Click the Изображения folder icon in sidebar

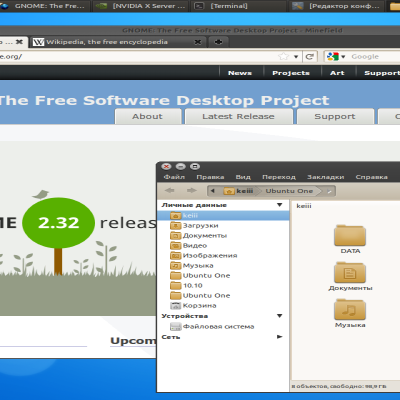pyautogui.click(x=175, y=255)
